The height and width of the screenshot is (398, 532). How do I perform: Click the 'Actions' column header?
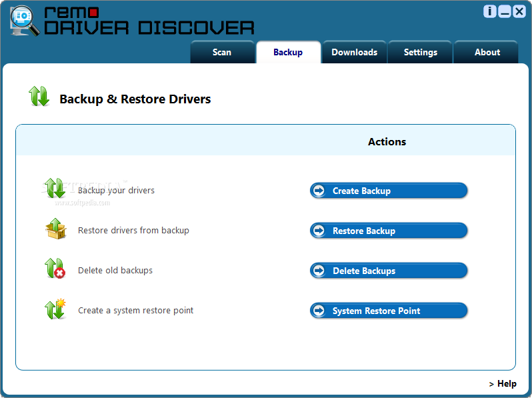point(387,142)
